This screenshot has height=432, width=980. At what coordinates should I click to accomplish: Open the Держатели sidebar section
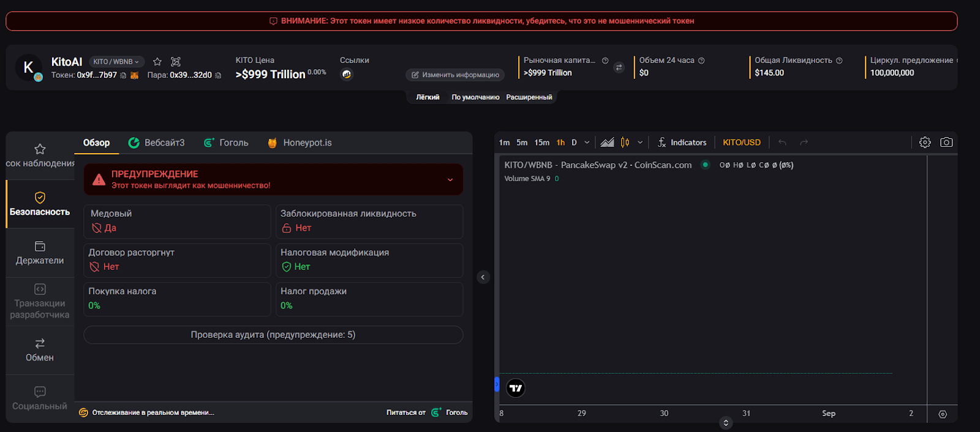(x=40, y=253)
